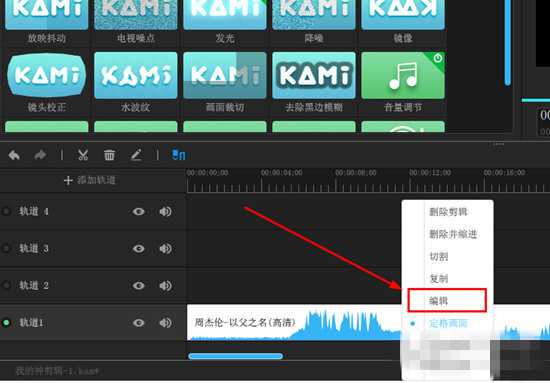This screenshot has width=550, height=383.
Task: Select 切割 in the context menu
Action: click(x=438, y=256)
